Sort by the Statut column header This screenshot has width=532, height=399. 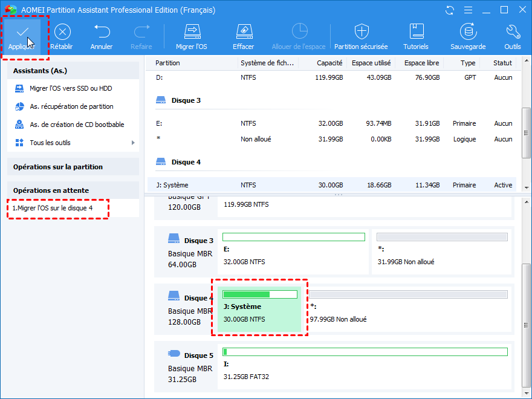pyautogui.click(x=502, y=63)
